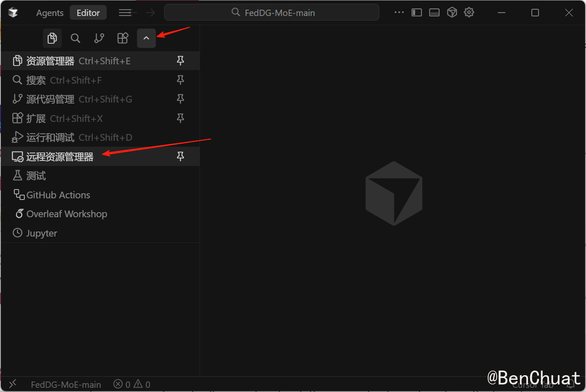Open the settings gear in title bar
Image resolution: width=586 pixels, height=392 pixels.
tap(469, 13)
